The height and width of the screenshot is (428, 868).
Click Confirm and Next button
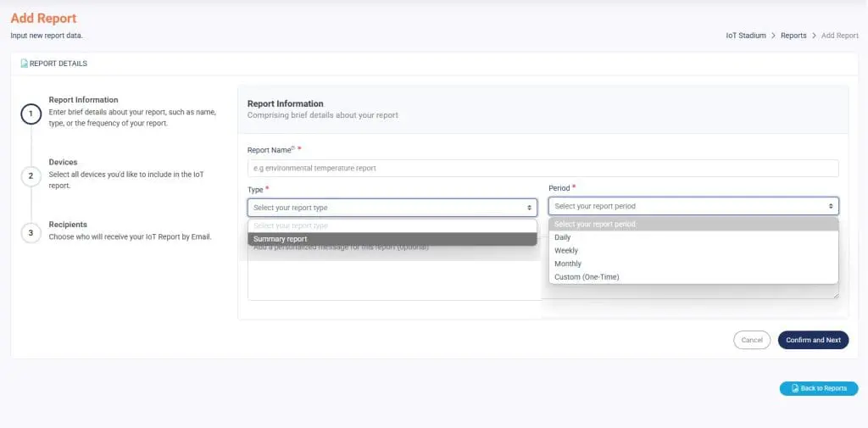coord(813,340)
